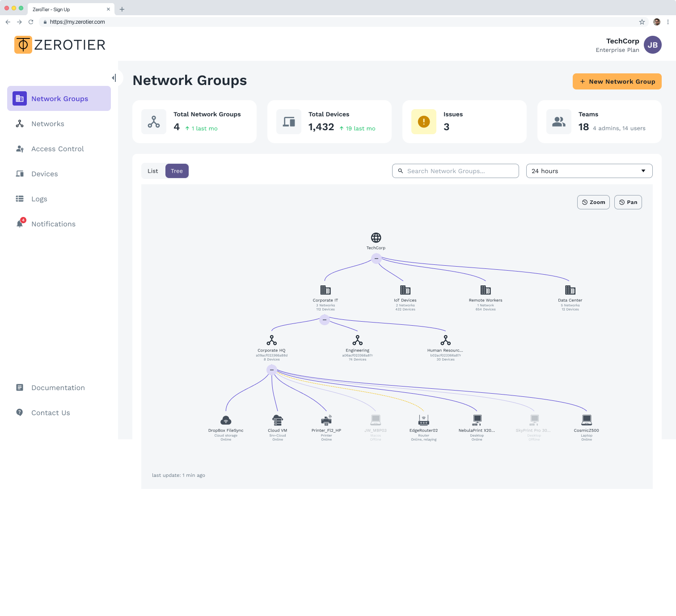Viewport: 676px width, 616px height.
Task: Open the 24 hours time range dropdown
Action: click(x=589, y=171)
